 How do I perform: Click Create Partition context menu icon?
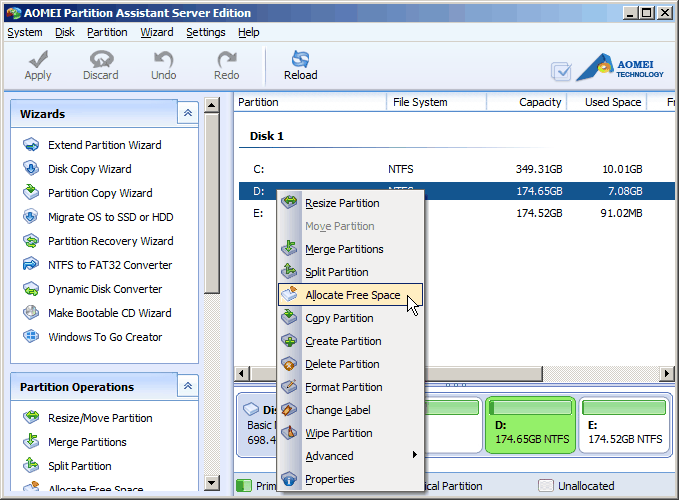tap(289, 341)
